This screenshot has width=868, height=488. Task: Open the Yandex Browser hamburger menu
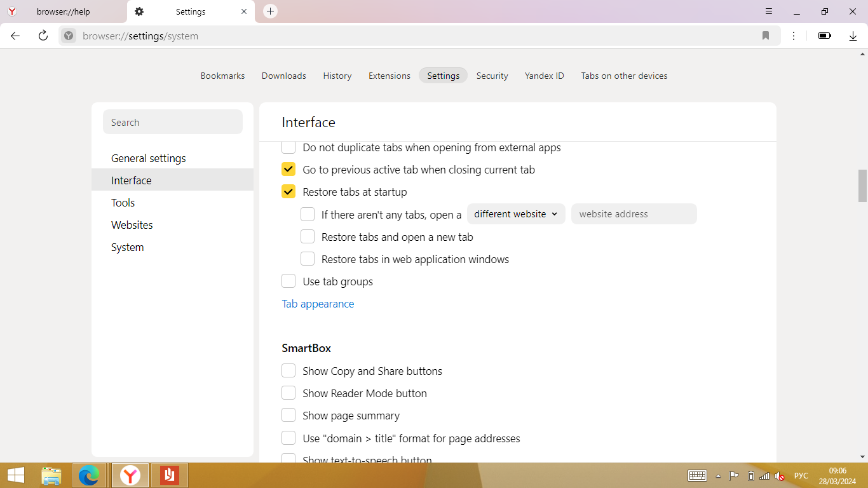[769, 11]
